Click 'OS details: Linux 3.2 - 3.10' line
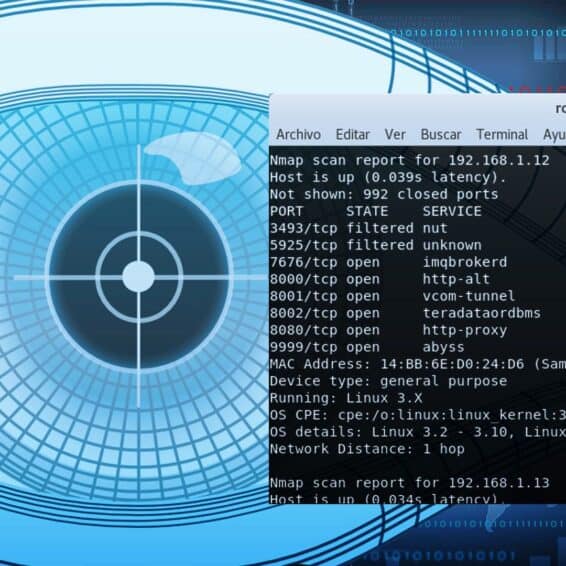Screen dimensions: 566x566 click(418, 432)
